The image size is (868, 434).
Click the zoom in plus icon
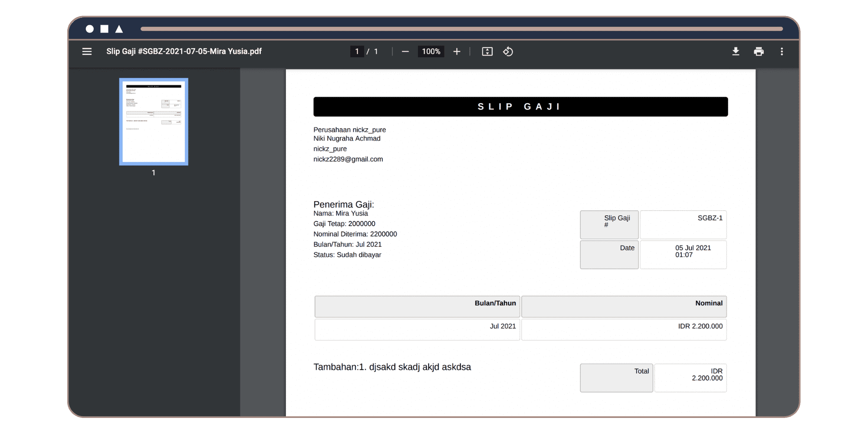point(457,52)
